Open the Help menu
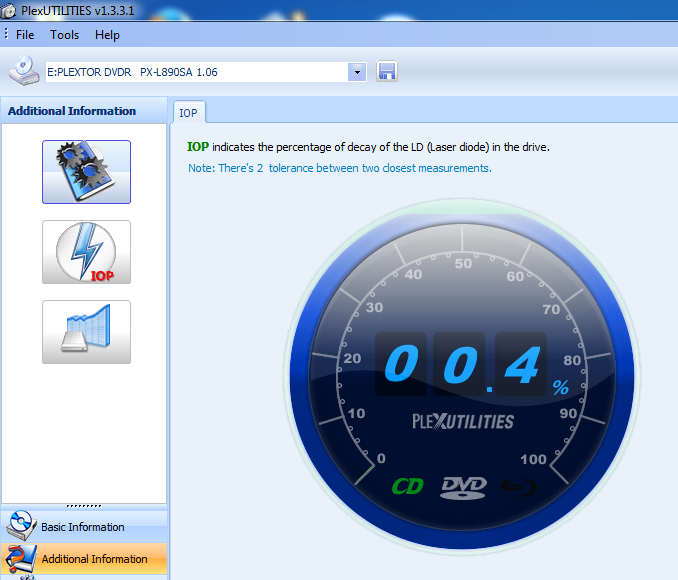This screenshot has height=580, width=678. [107, 35]
